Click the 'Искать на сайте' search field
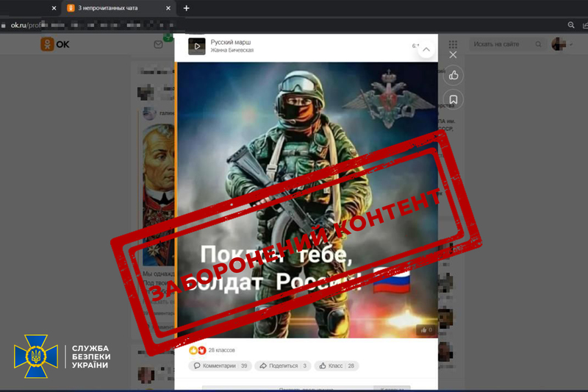Image resolution: width=588 pixels, height=392 pixels. click(x=507, y=44)
